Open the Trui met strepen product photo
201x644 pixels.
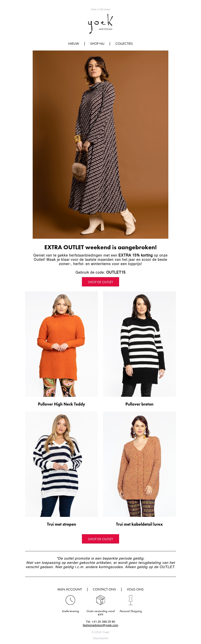(x=62, y=464)
